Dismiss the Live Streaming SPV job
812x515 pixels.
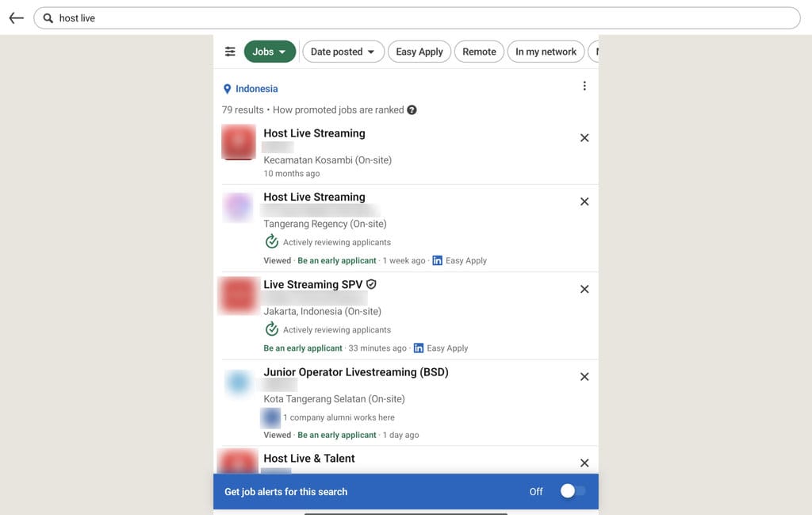tap(584, 289)
